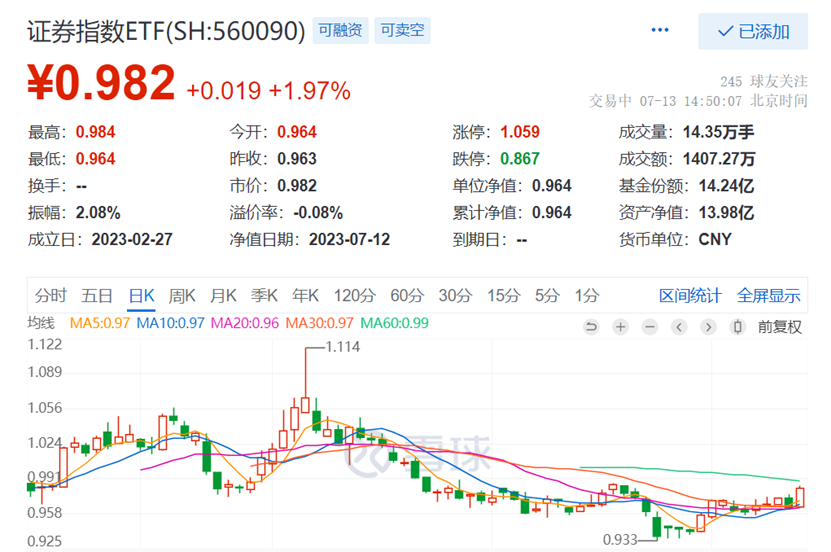Select the 30分 interval tab
The height and width of the screenshot is (552, 831).
click(x=455, y=296)
